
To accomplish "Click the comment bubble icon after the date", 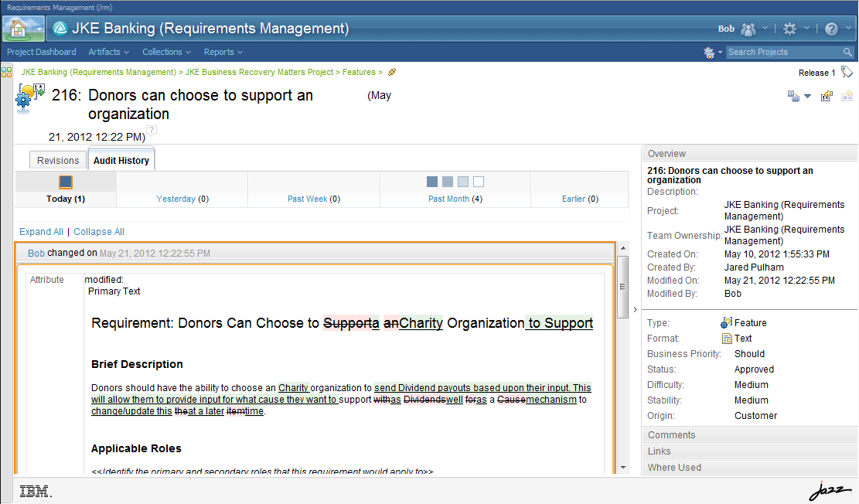I will point(152,131).
